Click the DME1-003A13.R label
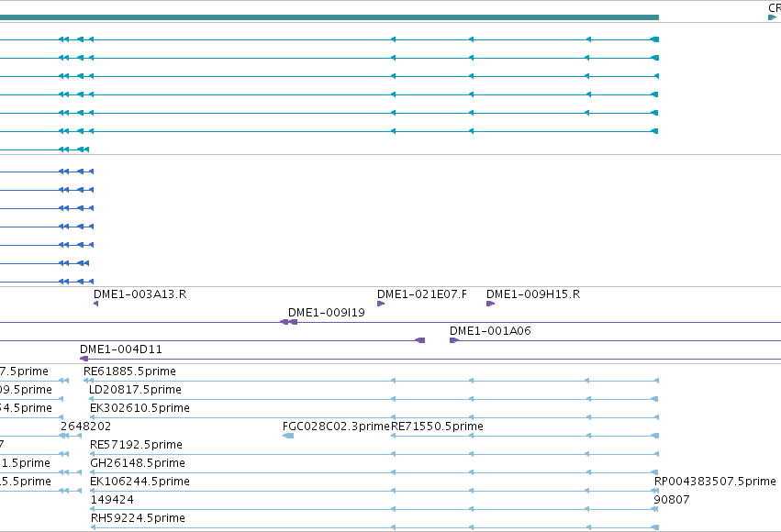781x532 pixels. pos(140,294)
